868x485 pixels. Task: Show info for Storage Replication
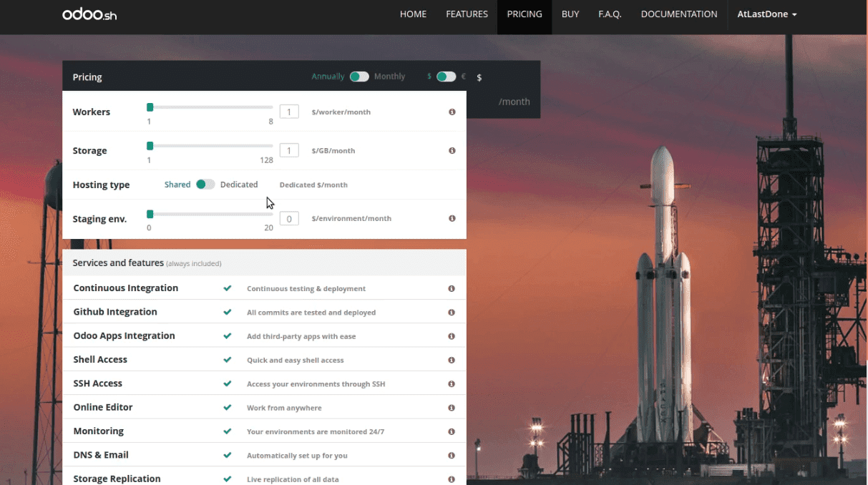452,479
